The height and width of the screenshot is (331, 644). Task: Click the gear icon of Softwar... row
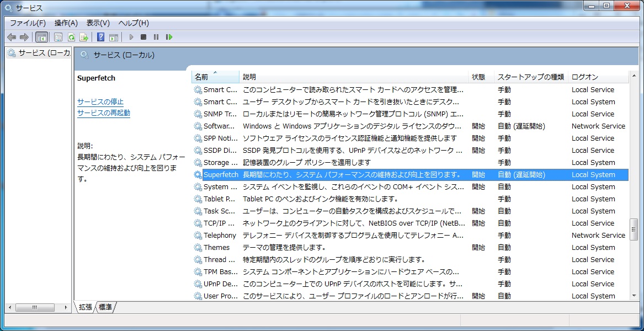coord(198,126)
